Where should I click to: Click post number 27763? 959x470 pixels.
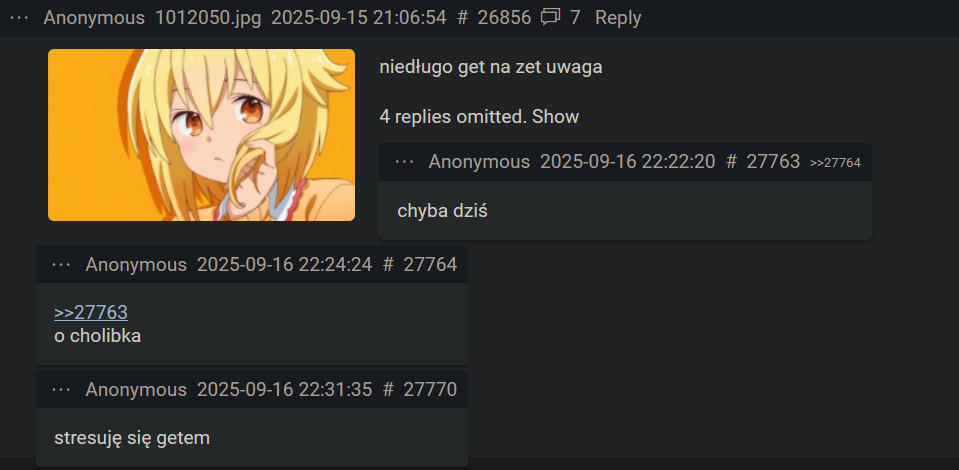pos(773,162)
